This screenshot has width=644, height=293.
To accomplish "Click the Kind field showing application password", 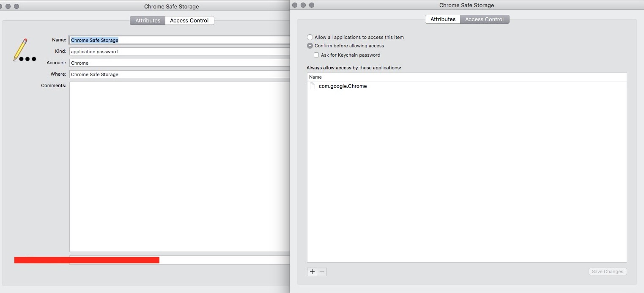I will 179,52.
